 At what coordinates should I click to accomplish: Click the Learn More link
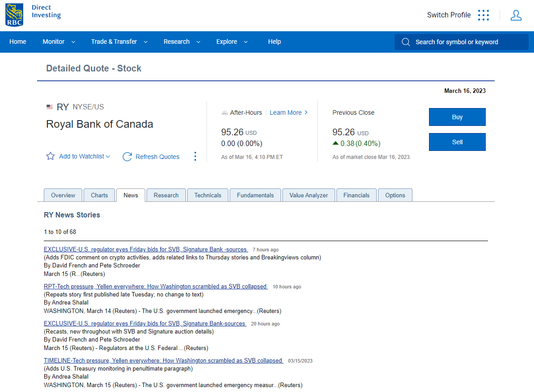click(286, 113)
